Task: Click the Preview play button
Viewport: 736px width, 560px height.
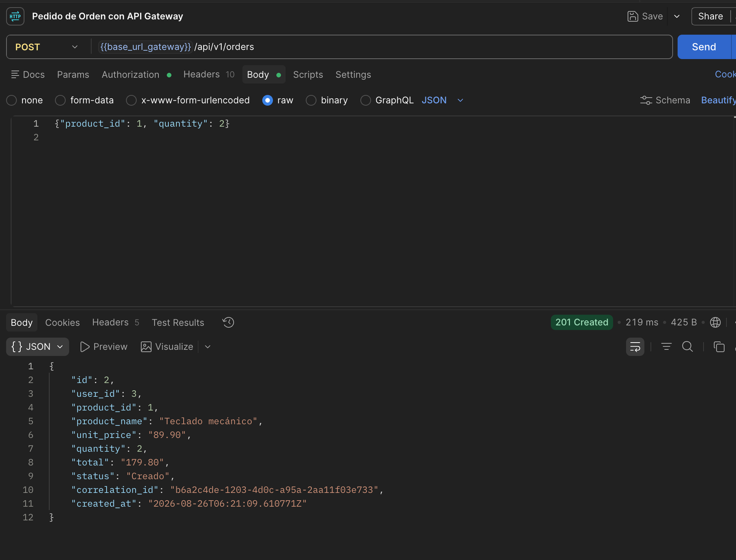Action: pos(104,347)
